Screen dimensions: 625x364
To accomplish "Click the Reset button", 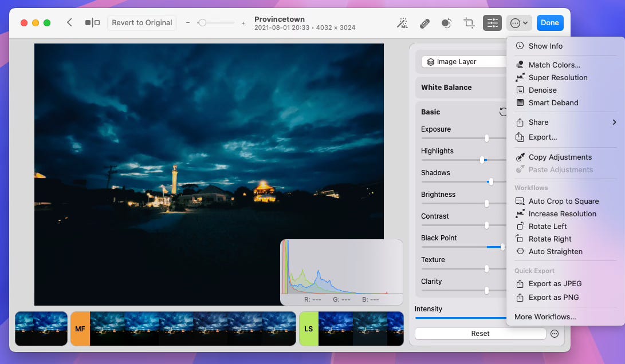I will click(x=480, y=334).
